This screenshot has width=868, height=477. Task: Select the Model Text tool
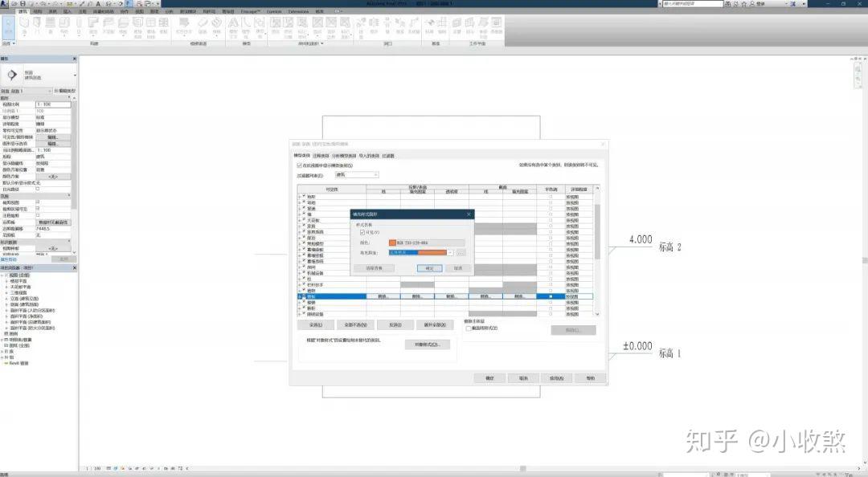(233, 26)
